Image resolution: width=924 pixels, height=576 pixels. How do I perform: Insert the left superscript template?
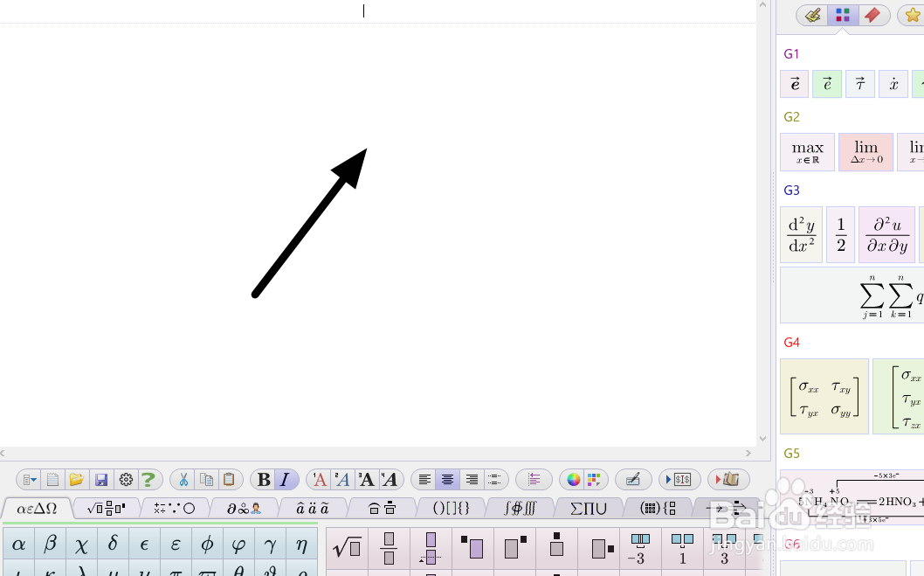pyautogui.click(x=472, y=549)
